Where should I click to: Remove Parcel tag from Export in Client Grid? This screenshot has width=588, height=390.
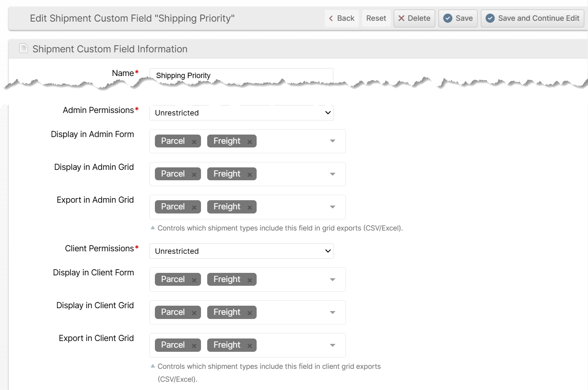194,346
